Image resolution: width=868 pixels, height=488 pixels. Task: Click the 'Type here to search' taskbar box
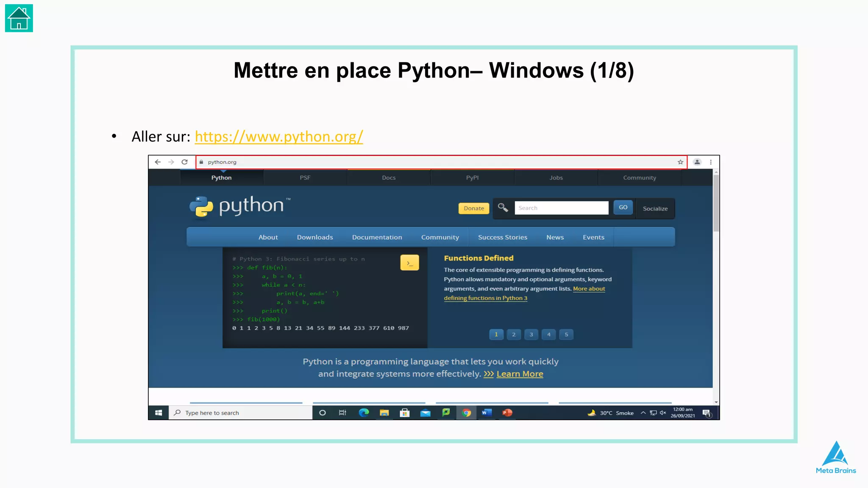click(x=240, y=413)
